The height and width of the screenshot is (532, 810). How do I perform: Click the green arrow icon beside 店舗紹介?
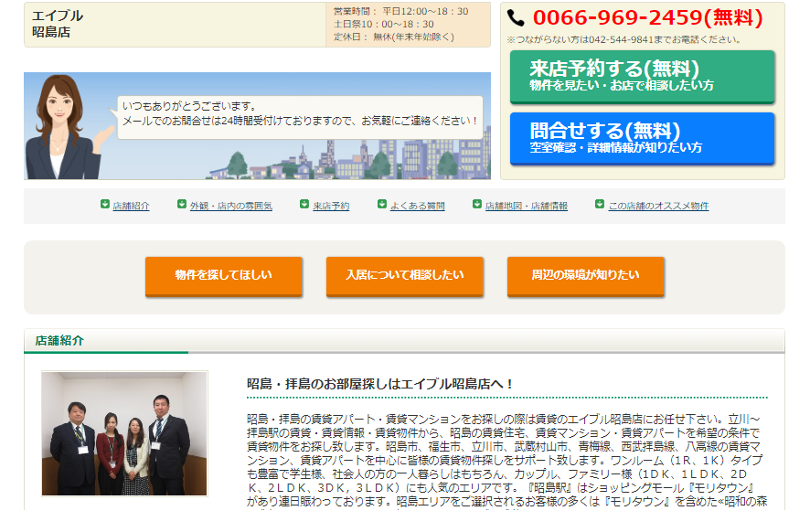(x=105, y=205)
